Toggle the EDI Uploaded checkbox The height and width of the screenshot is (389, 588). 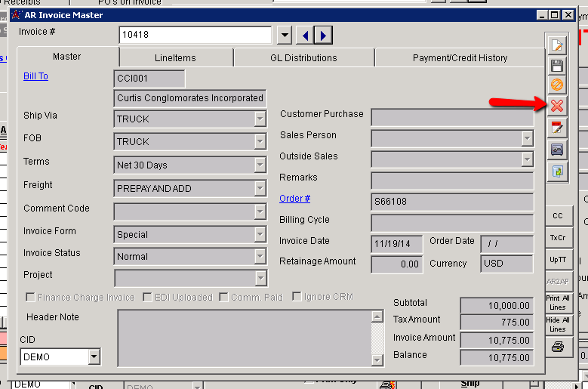click(x=147, y=297)
